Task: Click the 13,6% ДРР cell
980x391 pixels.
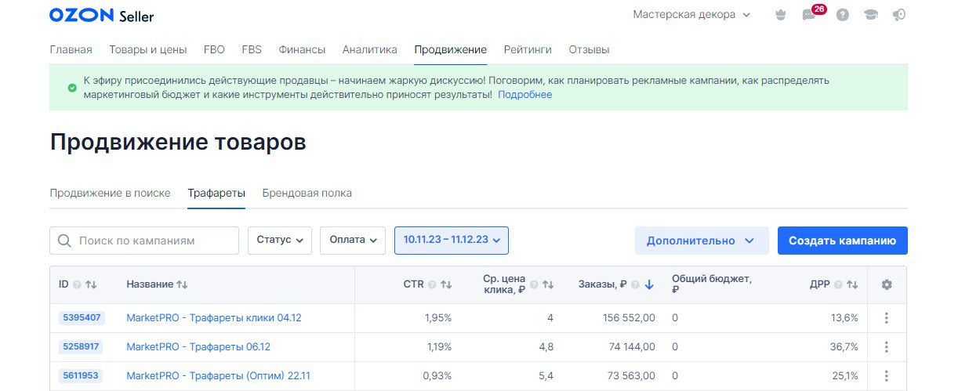Action: [x=844, y=318]
